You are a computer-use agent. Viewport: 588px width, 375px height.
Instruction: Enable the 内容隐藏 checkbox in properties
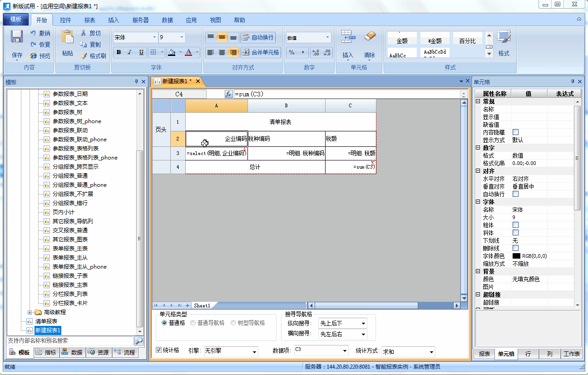(x=515, y=132)
